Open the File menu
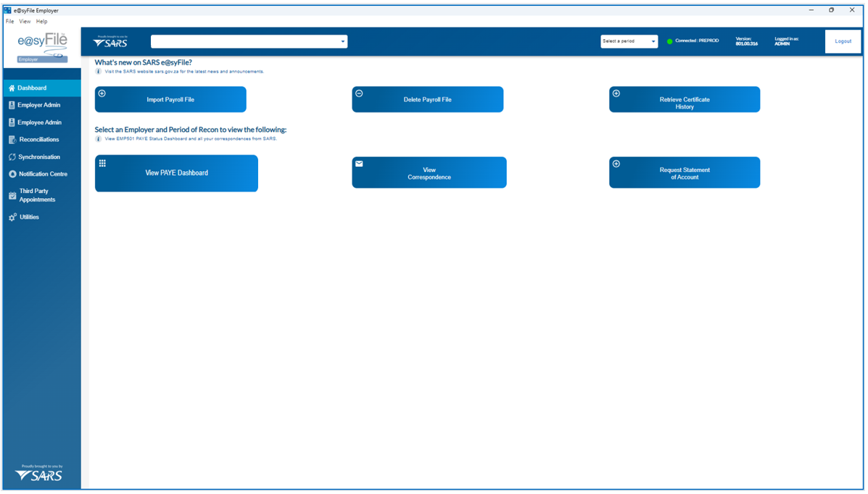Image resolution: width=868 pixels, height=494 pixels. pyautogui.click(x=9, y=22)
